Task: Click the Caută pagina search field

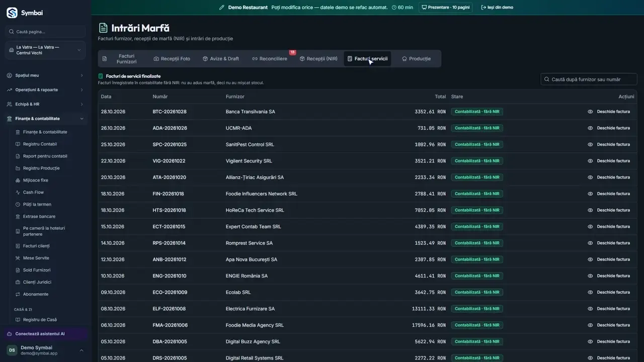Action: point(45,32)
